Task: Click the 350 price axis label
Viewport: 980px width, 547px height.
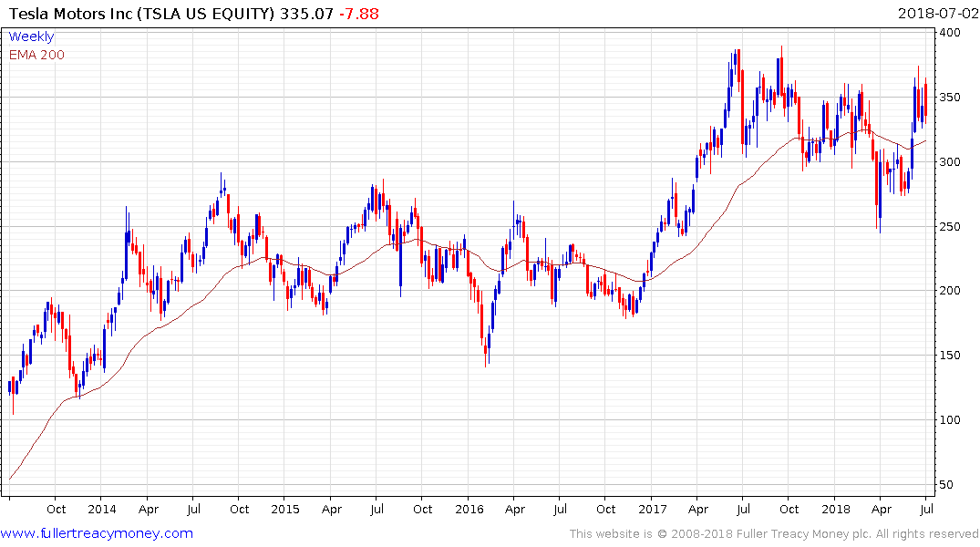Action: (x=950, y=98)
